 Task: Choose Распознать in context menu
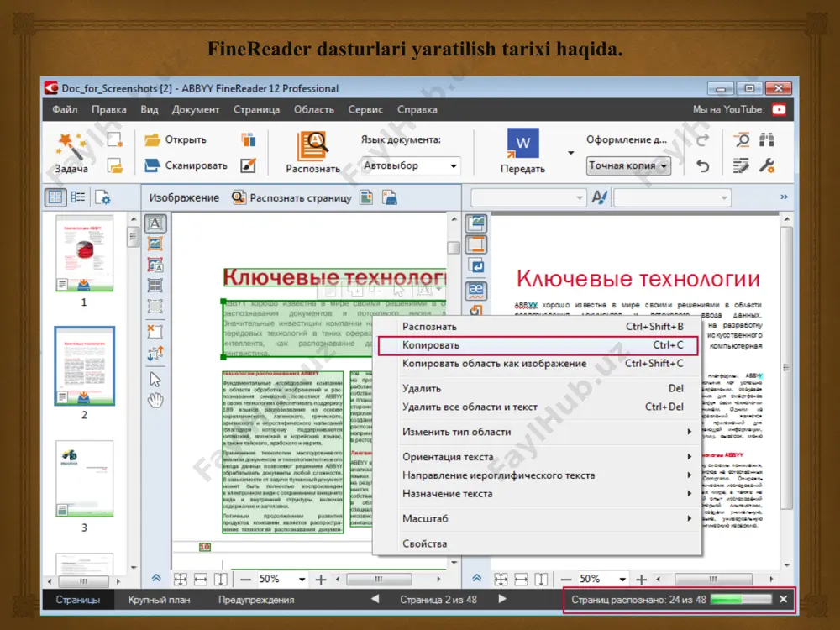[538, 327]
